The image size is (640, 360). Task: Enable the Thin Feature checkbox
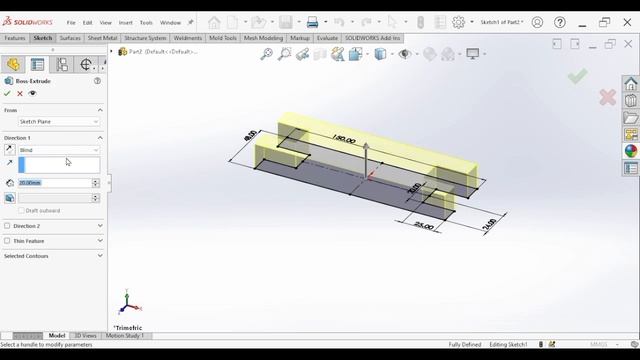coord(7,241)
